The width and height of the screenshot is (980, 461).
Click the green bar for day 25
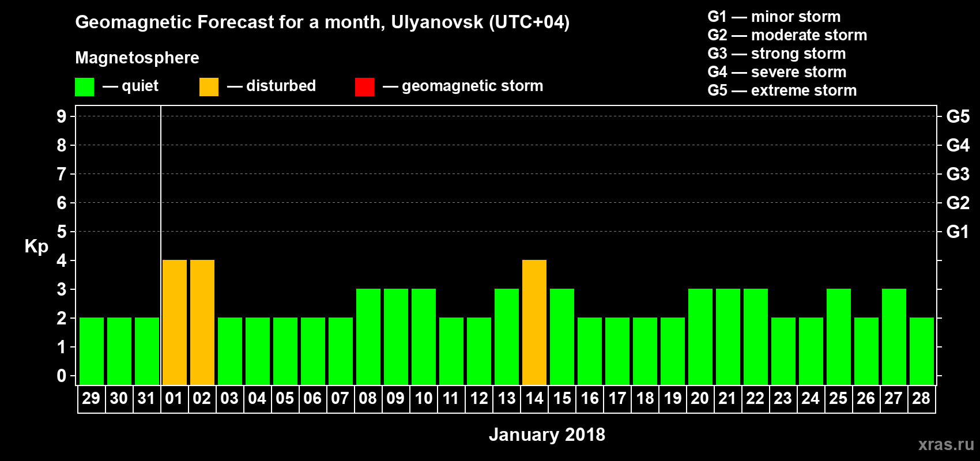pyautogui.click(x=839, y=337)
